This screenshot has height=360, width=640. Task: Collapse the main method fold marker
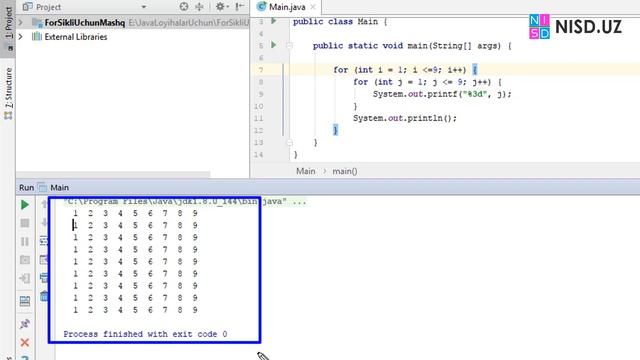(x=289, y=45)
